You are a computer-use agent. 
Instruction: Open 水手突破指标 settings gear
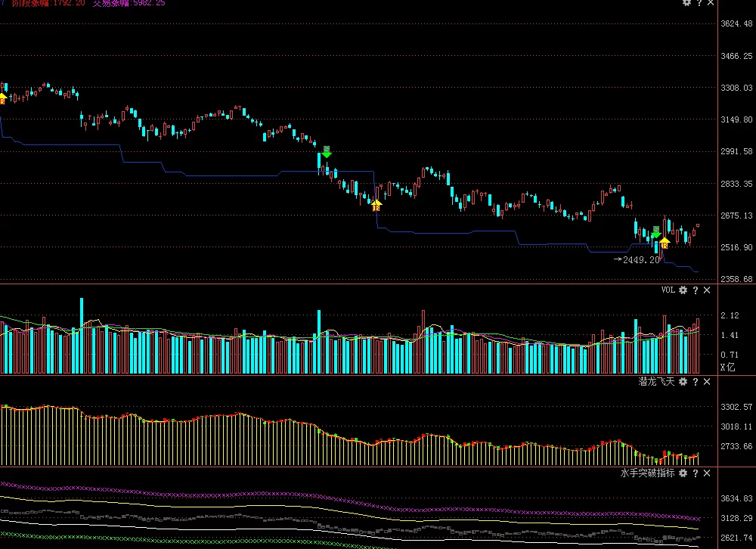683,473
